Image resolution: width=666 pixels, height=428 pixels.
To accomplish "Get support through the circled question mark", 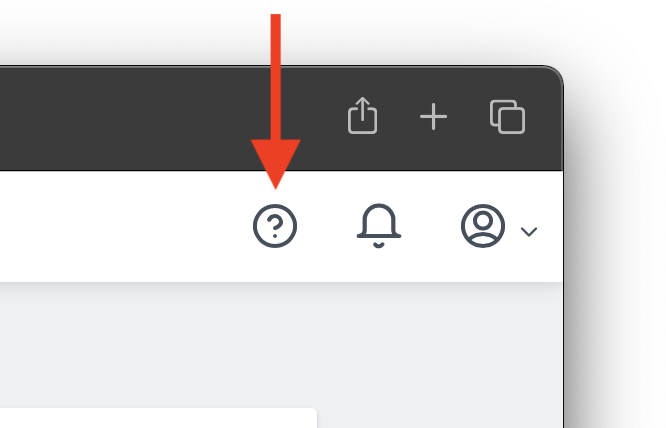I will 275,225.
